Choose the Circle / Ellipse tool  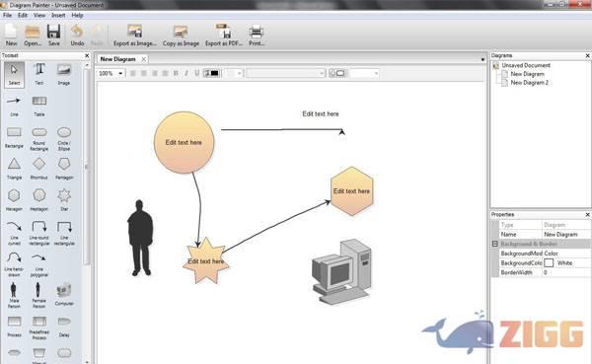point(64,138)
